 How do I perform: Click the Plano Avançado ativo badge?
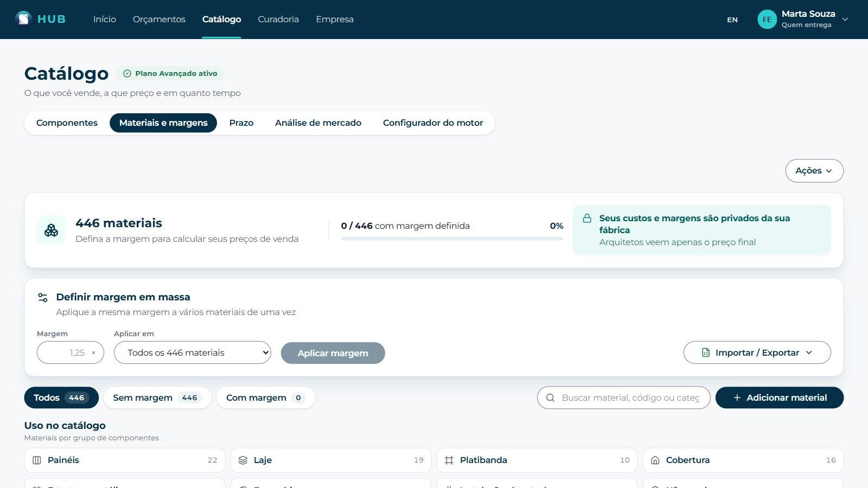(170, 73)
